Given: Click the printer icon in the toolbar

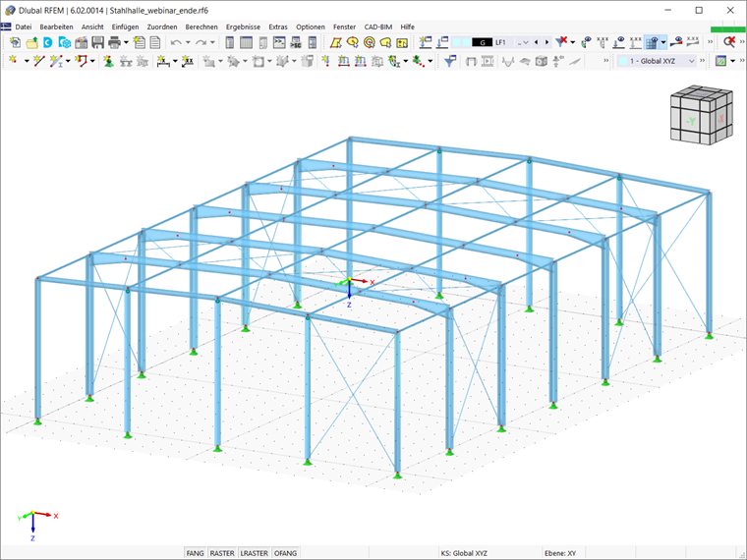Looking at the screenshot, I should point(114,42).
